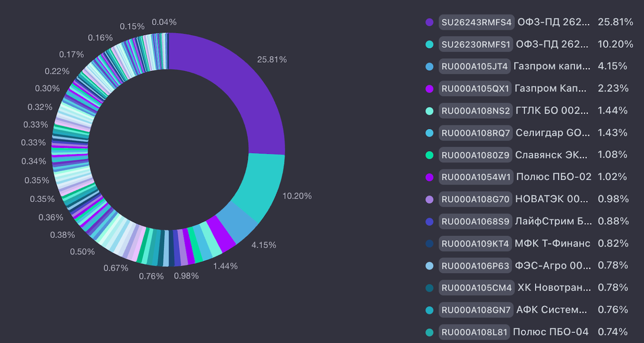Select the МФК Т-Финанс legend entry
This screenshot has height=343, width=644.
pyautogui.click(x=553, y=243)
